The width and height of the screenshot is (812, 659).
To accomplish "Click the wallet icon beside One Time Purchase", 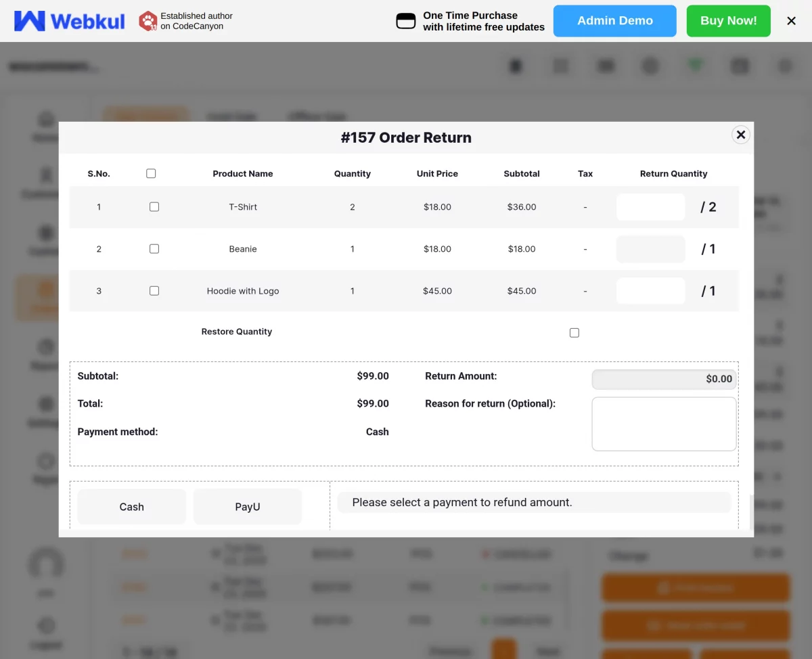I will pos(405,20).
